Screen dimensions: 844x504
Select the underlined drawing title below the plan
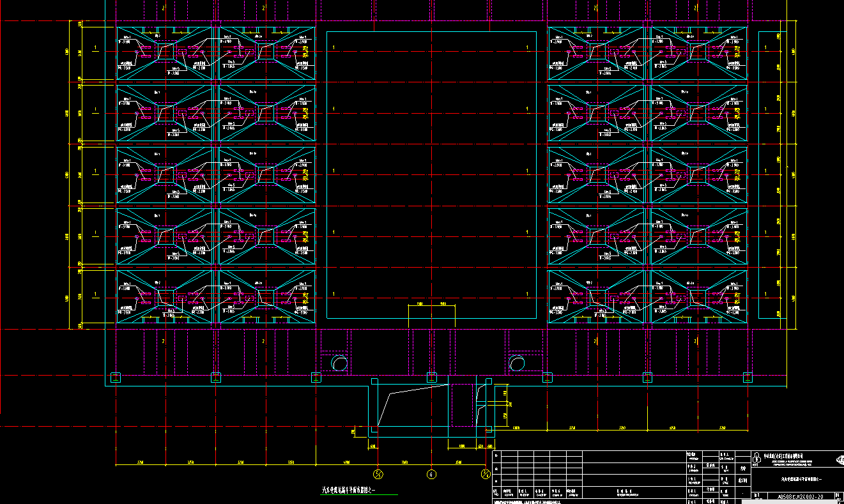click(349, 491)
